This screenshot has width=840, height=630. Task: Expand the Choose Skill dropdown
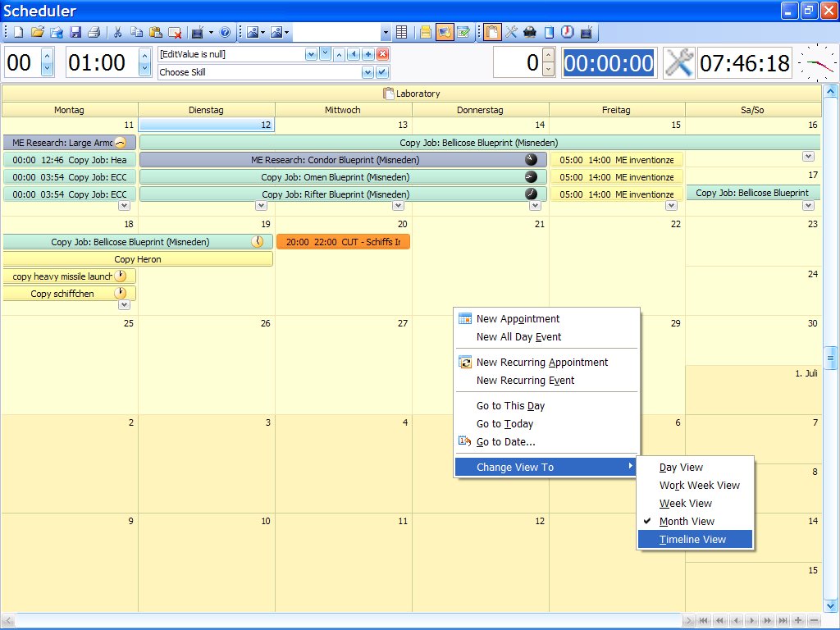coord(367,72)
